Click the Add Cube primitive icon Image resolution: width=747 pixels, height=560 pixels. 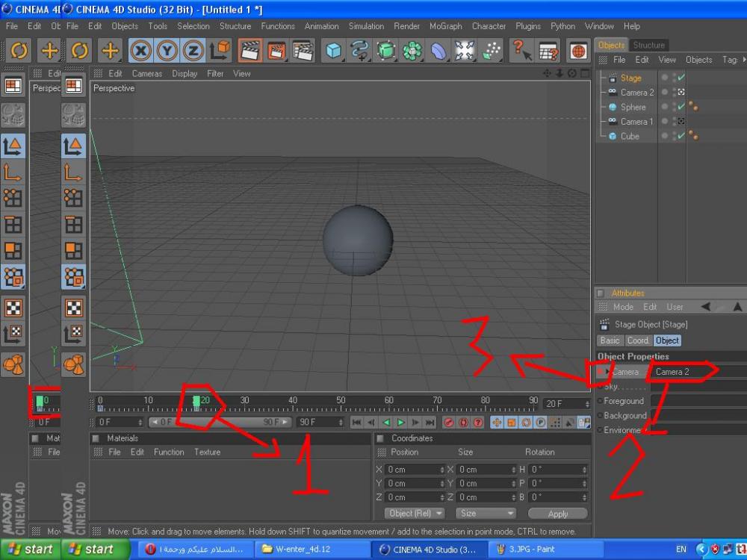click(x=333, y=51)
